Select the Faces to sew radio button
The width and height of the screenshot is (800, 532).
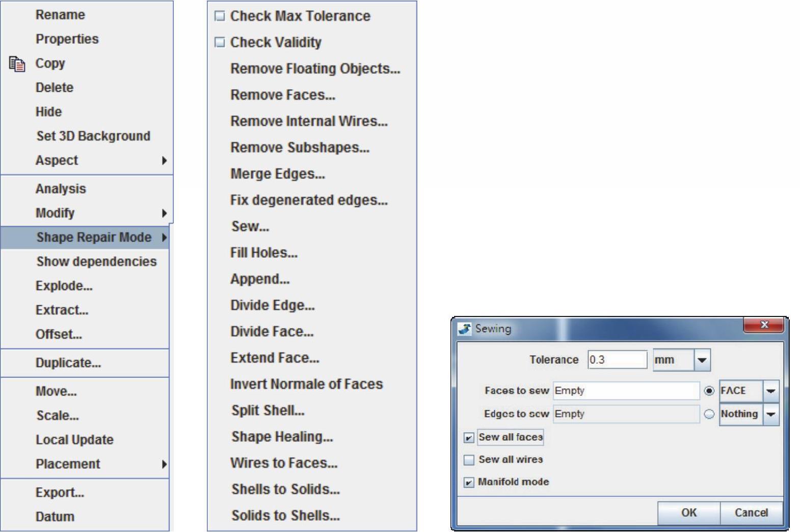click(709, 391)
